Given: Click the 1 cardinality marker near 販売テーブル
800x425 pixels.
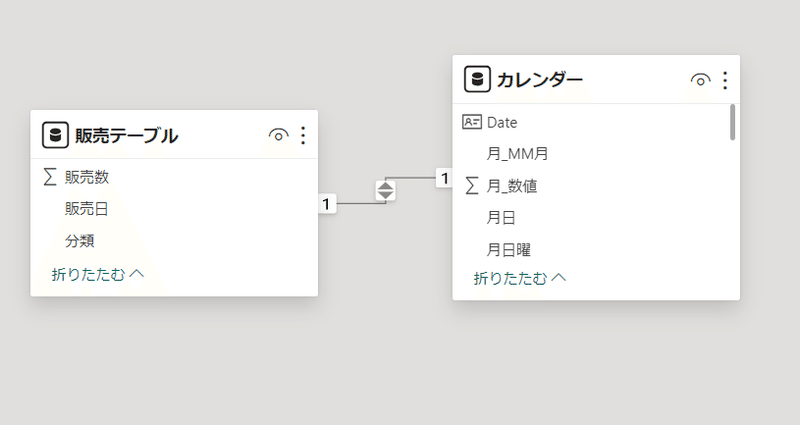Looking at the screenshot, I should click(327, 204).
